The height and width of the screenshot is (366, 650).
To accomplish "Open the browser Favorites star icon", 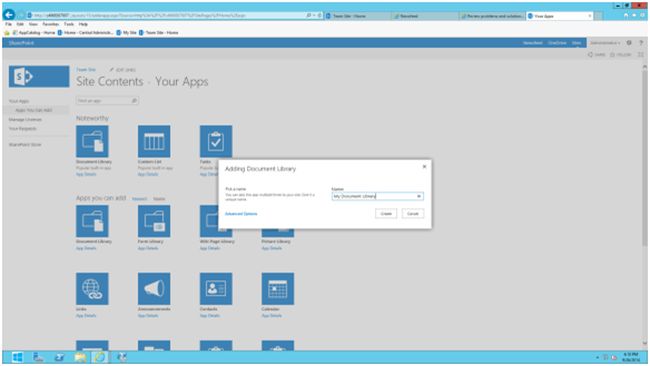I will coord(634,15).
